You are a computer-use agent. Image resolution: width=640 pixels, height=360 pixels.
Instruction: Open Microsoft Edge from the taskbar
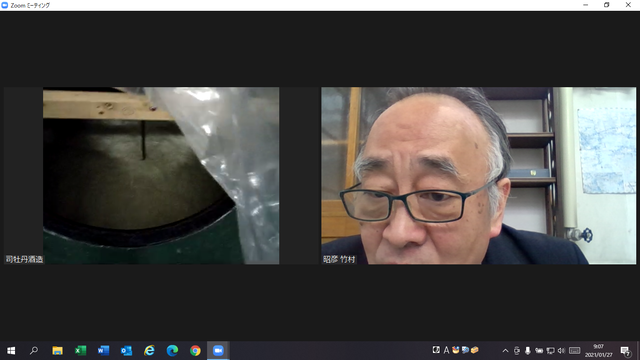(x=172, y=351)
